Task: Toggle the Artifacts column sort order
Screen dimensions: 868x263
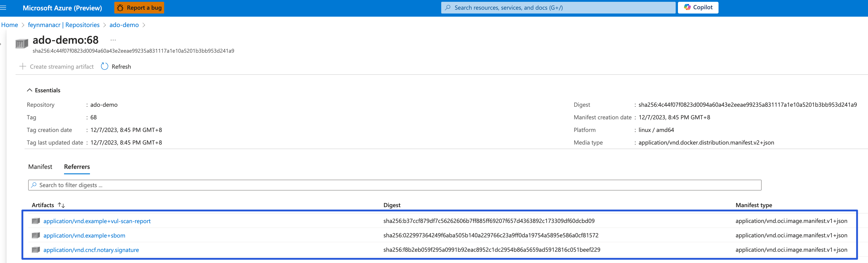Action: (61, 205)
